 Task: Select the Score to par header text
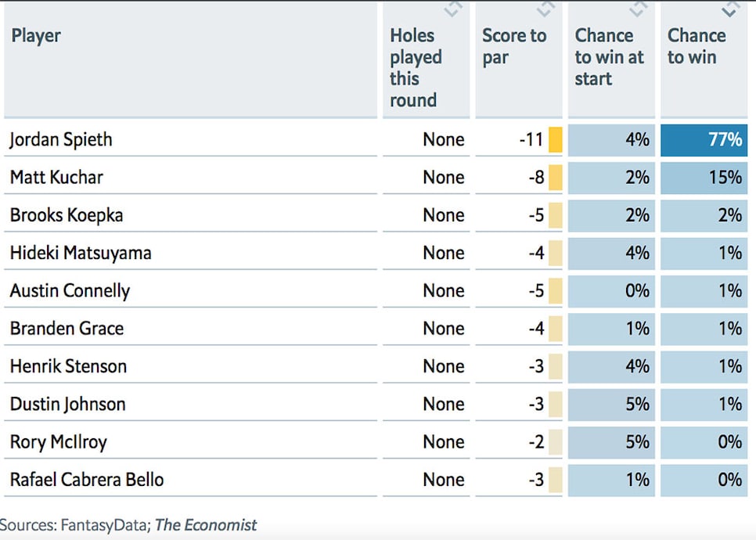point(514,46)
